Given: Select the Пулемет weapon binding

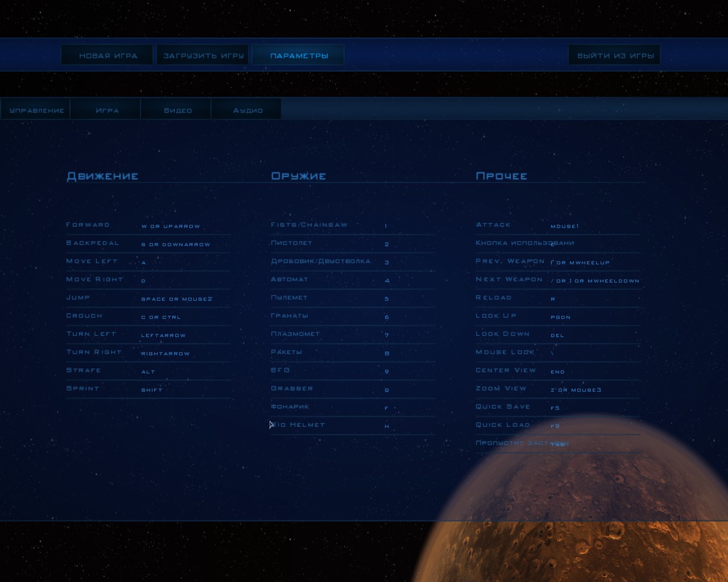Looking at the screenshot, I should [353, 298].
